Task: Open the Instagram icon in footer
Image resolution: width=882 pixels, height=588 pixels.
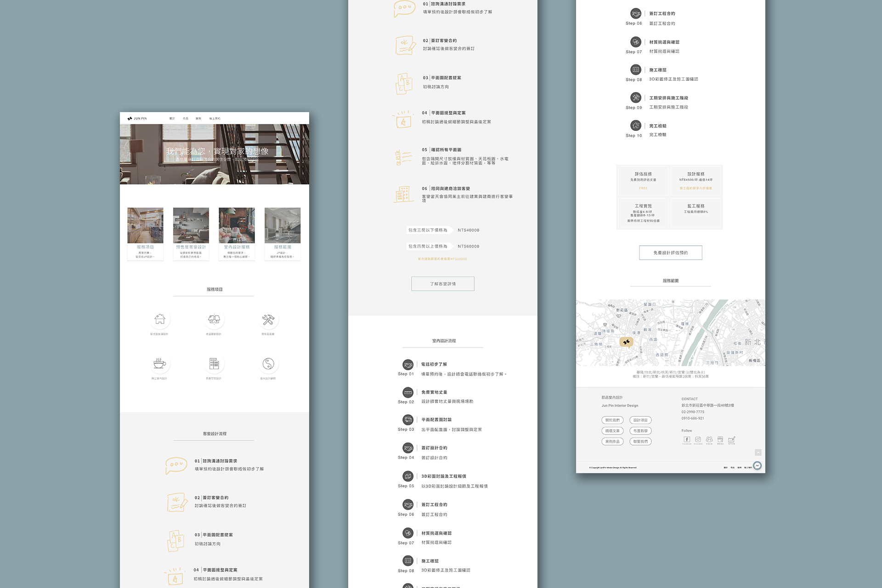Action: (x=698, y=440)
